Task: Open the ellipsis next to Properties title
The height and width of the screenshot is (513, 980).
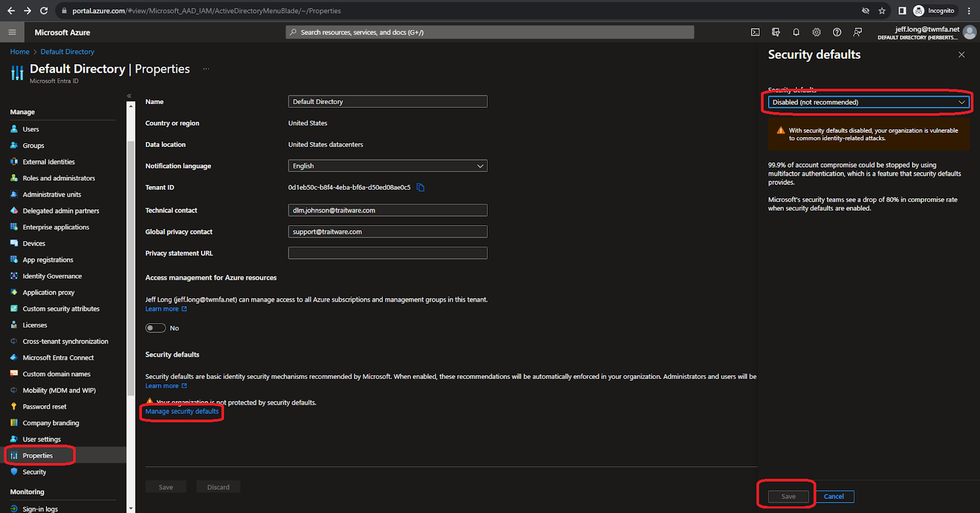Action: [206, 69]
